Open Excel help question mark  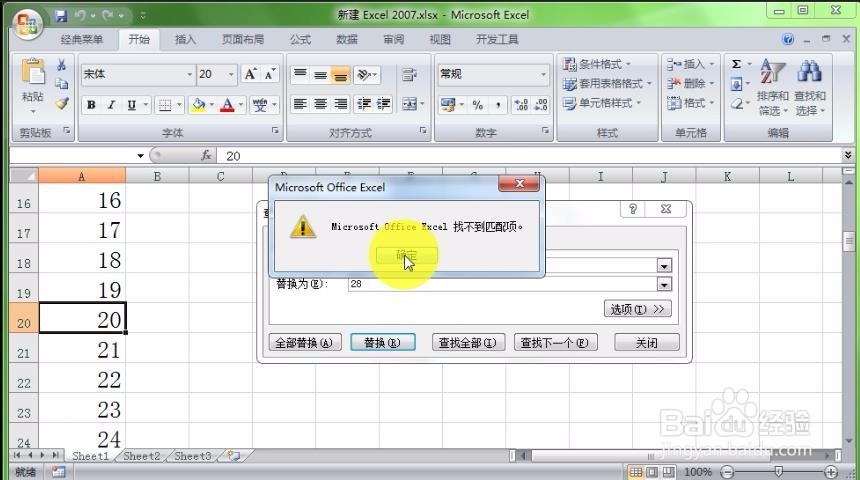[788, 39]
